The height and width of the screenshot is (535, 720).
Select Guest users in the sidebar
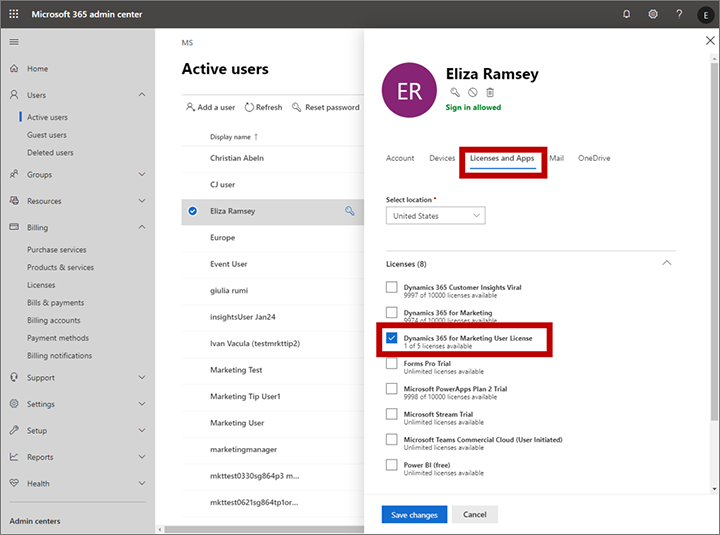tap(47, 135)
